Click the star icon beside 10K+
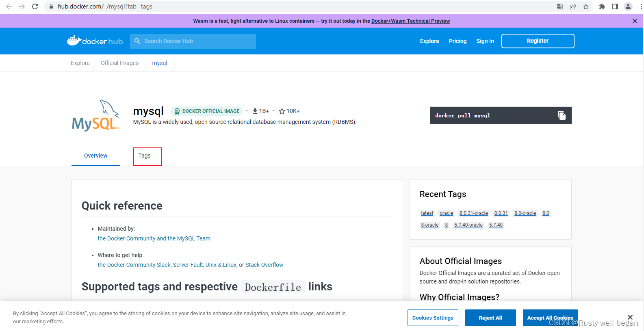 282,111
